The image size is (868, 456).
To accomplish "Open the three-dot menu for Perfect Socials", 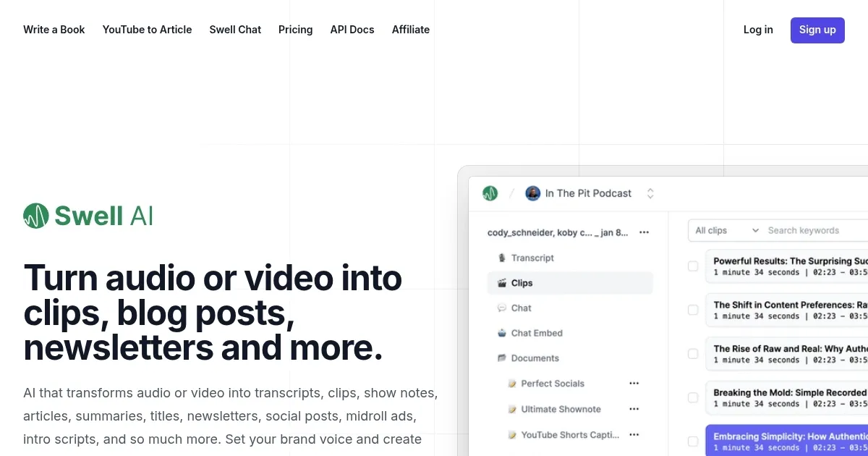I will [x=634, y=384].
